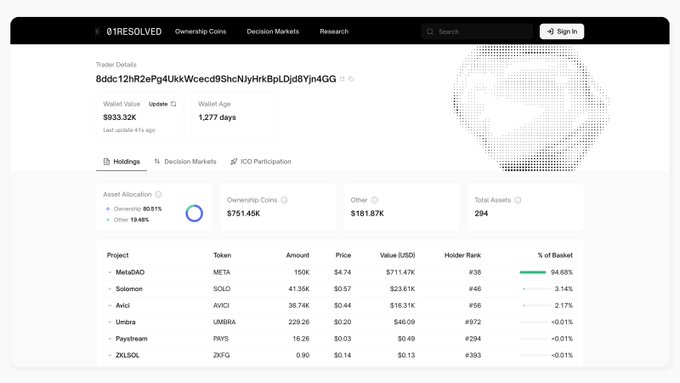
Task: Open Research page in navigation
Action: point(334,32)
